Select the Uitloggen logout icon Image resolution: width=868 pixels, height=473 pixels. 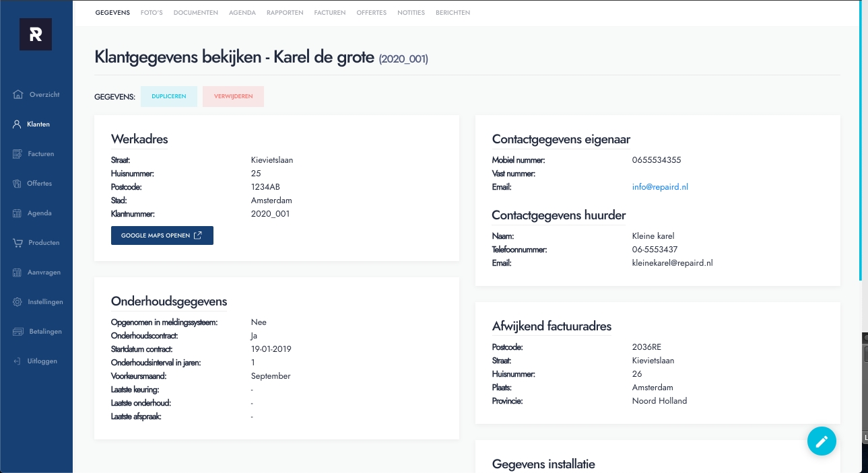coord(17,361)
